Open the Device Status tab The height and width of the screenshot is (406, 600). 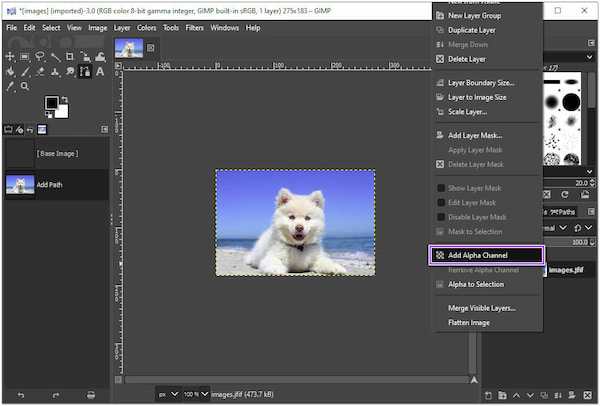point(19,130)
